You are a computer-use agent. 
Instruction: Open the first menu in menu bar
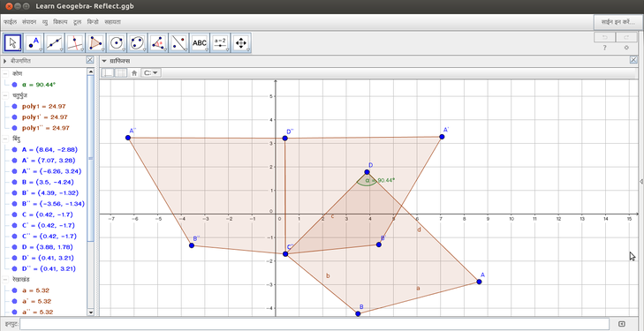coord(10,22)
